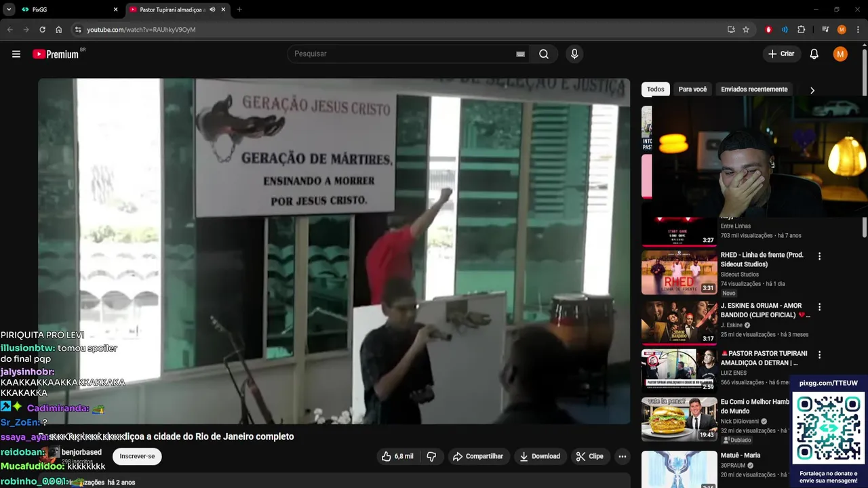Open Pastor Tupirani Detran video thumbnail

coord(679,371)
